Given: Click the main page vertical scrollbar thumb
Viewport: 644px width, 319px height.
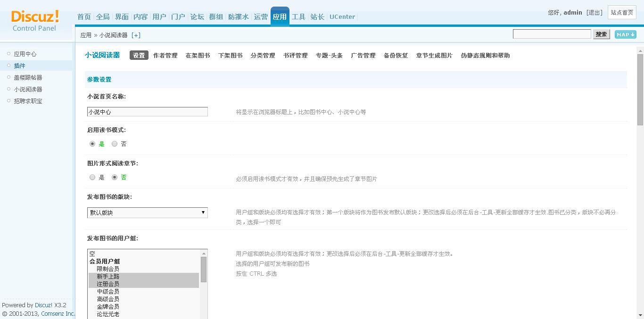Looking at the screenshot, I should click(x=640, y=90).
